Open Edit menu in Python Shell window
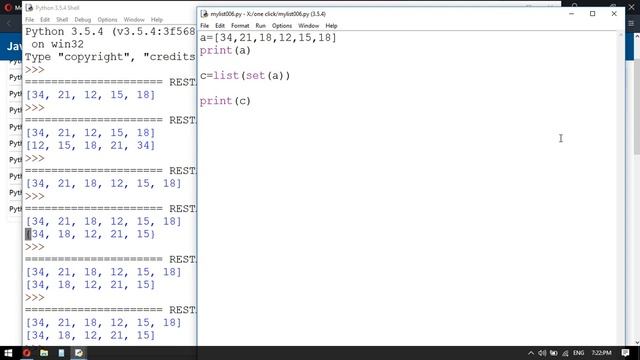Screen dimensions: 640x360 [45, 20]
